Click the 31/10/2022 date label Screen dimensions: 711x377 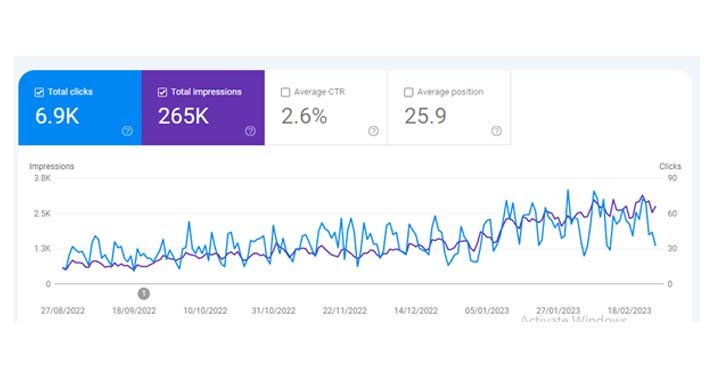(274, 311)
